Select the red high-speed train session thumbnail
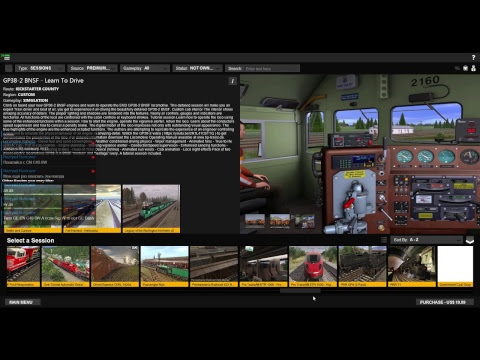 [313, 266]
